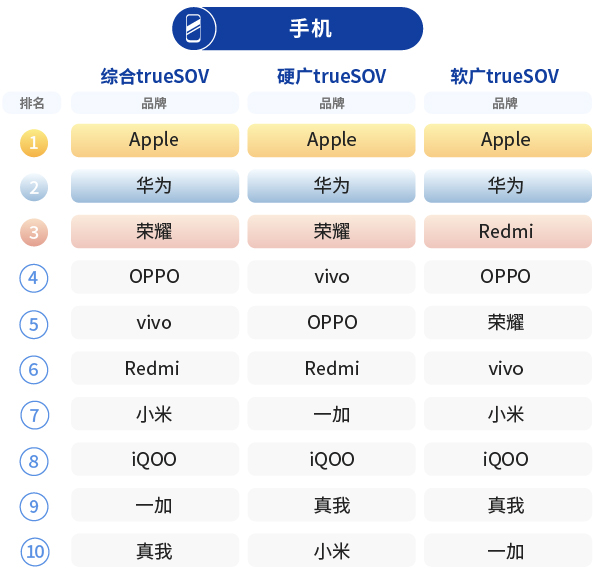Click the rank 9 circle badge

click(x=34, y=506)
